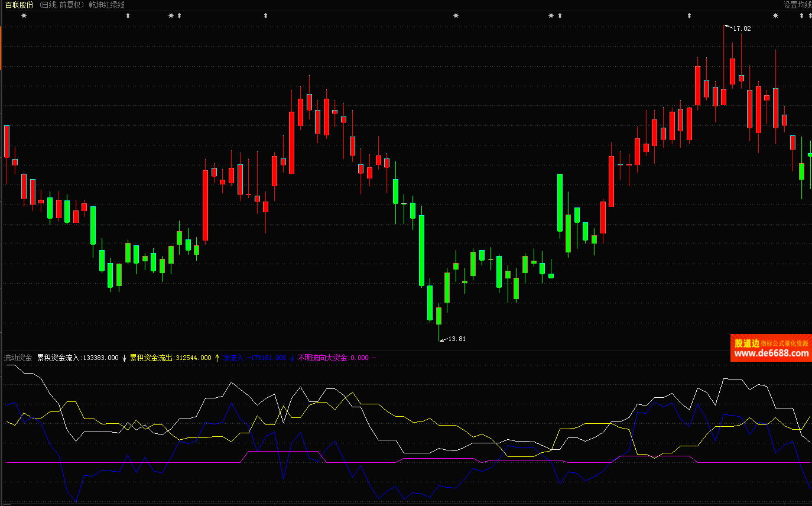The width and height of the screenshot is (812, 506).
Task: Click the white down arrow after 累积资金流入 value
Action: tap(124, 358)
